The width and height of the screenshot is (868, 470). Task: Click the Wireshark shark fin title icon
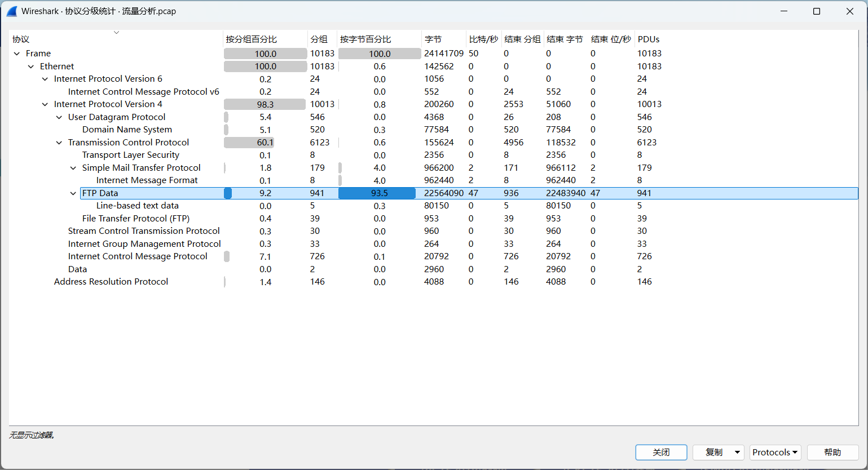[11, 11]
